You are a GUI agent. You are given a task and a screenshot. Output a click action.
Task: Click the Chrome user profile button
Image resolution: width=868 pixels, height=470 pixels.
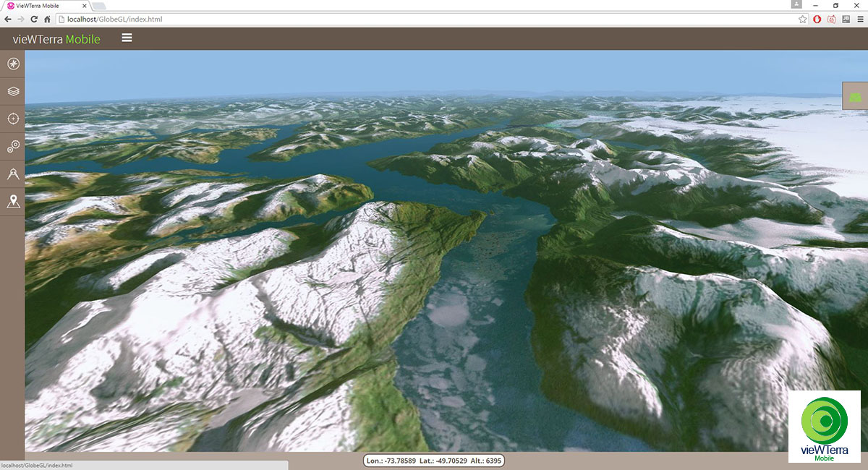(x=797, y=4)
